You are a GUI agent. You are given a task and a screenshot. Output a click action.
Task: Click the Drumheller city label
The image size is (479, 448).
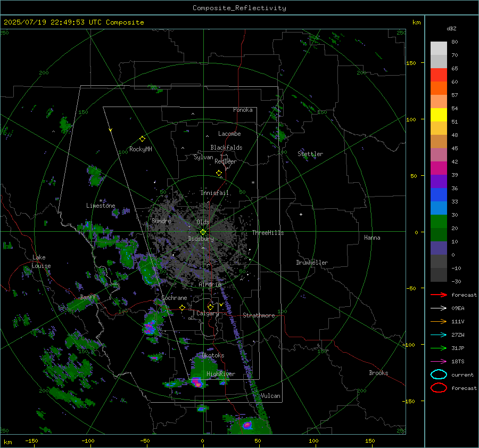[312, 263]
